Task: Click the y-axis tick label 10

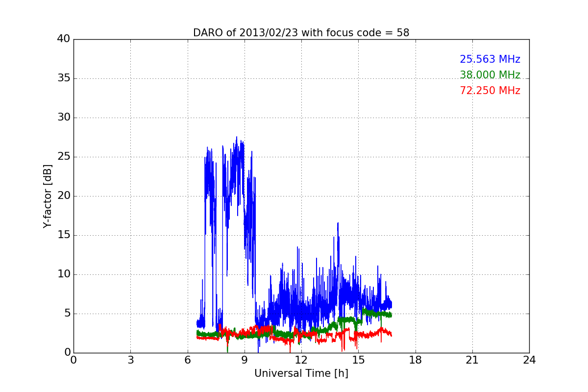Action: click(64, 274)
